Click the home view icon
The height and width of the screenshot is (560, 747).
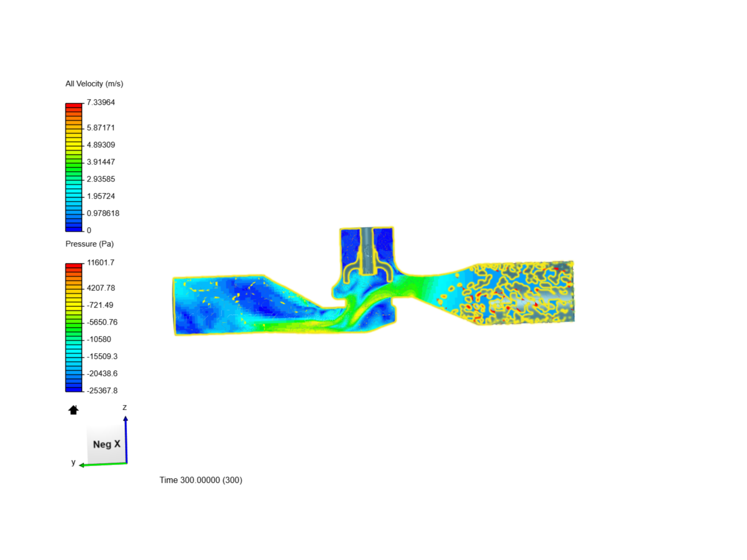click(x=73, y=410)
